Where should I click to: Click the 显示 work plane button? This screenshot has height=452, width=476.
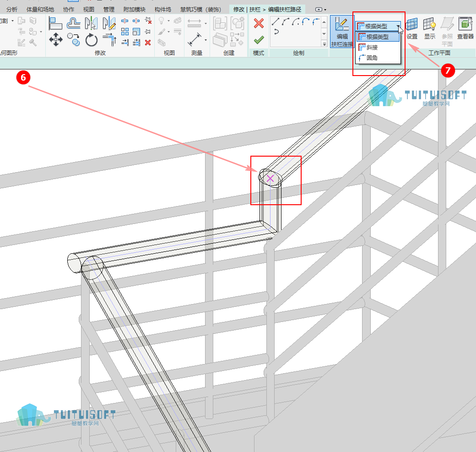point(430,28)
